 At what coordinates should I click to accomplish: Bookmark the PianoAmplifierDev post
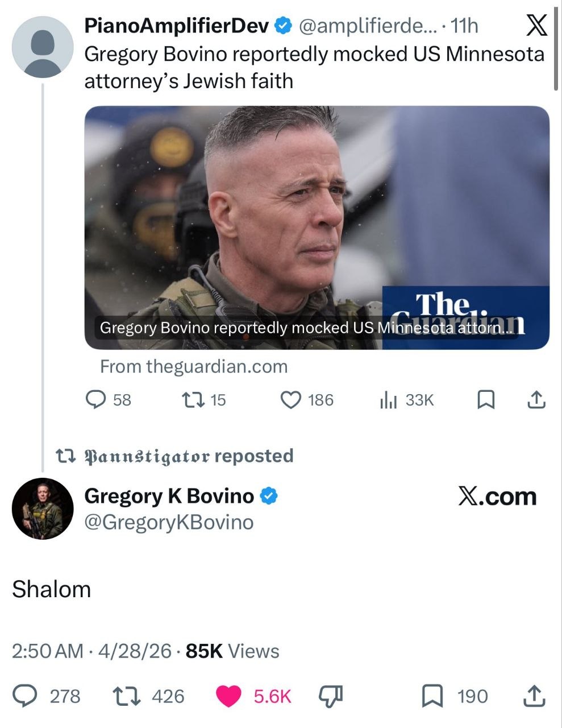click(x=485, y=400)
